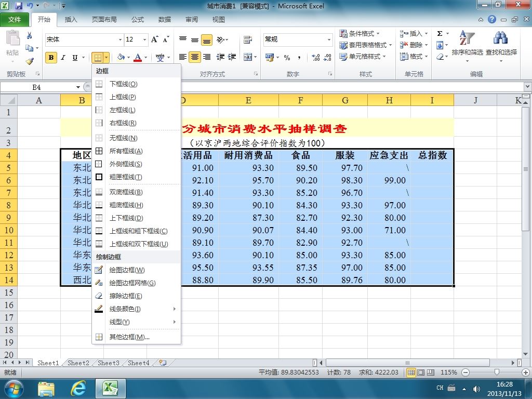Image resolution: width=532 pixels, height=399 pixels.
Task: Open the font size dropdown
Action: pyautogui.click(x=144, y=39)
